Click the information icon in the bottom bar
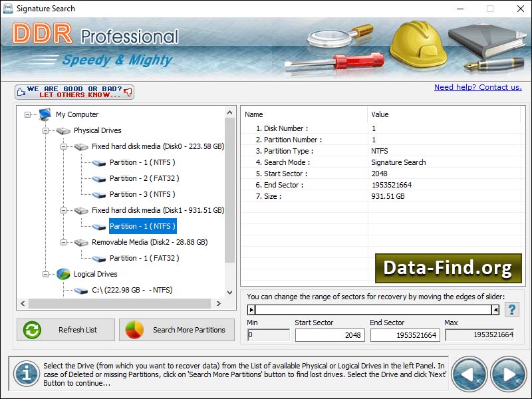 pyautogui.click(x=25, y=374)
